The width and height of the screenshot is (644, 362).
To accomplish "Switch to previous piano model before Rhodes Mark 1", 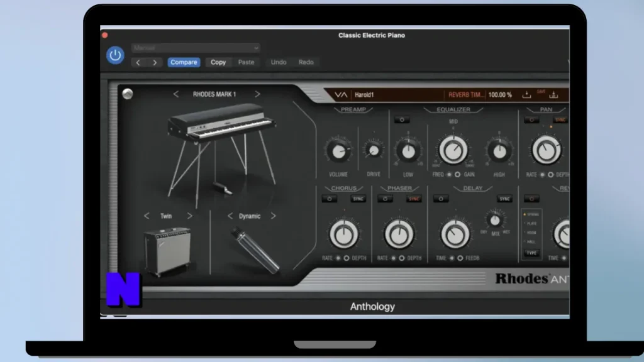I will [176, 94].
